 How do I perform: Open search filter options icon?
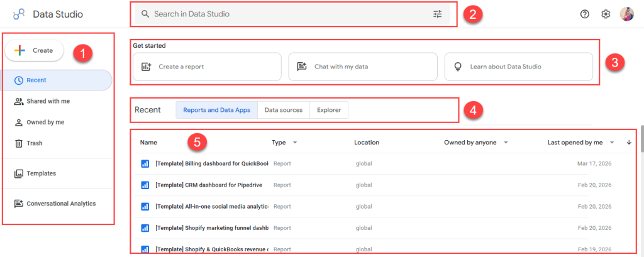click(438, 14)
